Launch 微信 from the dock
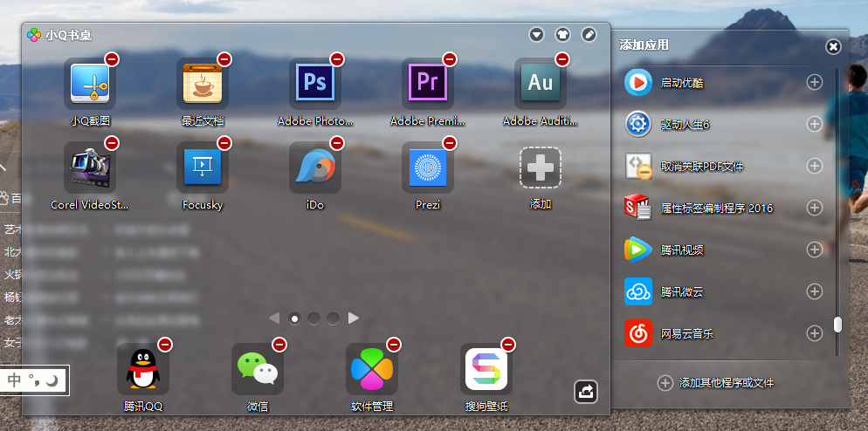Viewport: 868px width, 431px height. 258,369
